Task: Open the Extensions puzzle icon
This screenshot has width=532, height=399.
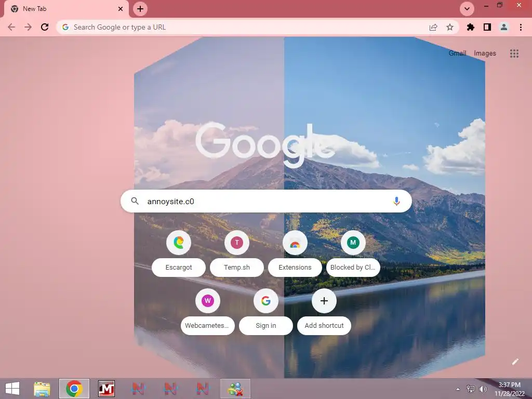Action: (x=471, y=27)
